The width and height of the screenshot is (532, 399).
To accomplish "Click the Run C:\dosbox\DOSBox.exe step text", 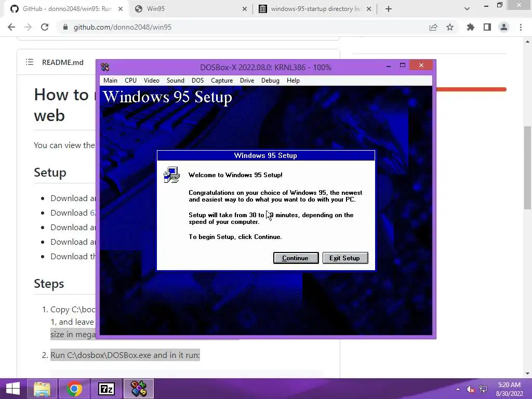I will point(125,355).
